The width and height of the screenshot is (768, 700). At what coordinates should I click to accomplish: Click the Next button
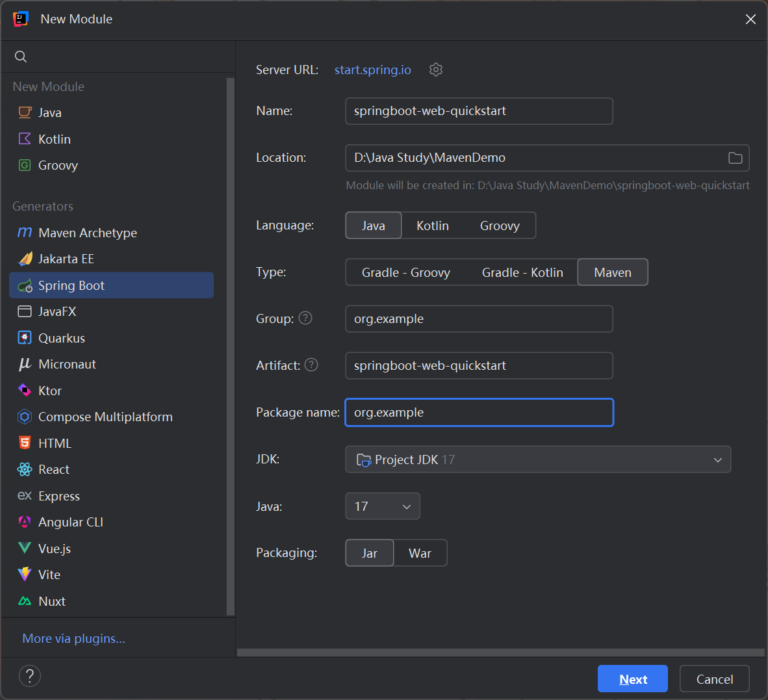click(632, 679)
